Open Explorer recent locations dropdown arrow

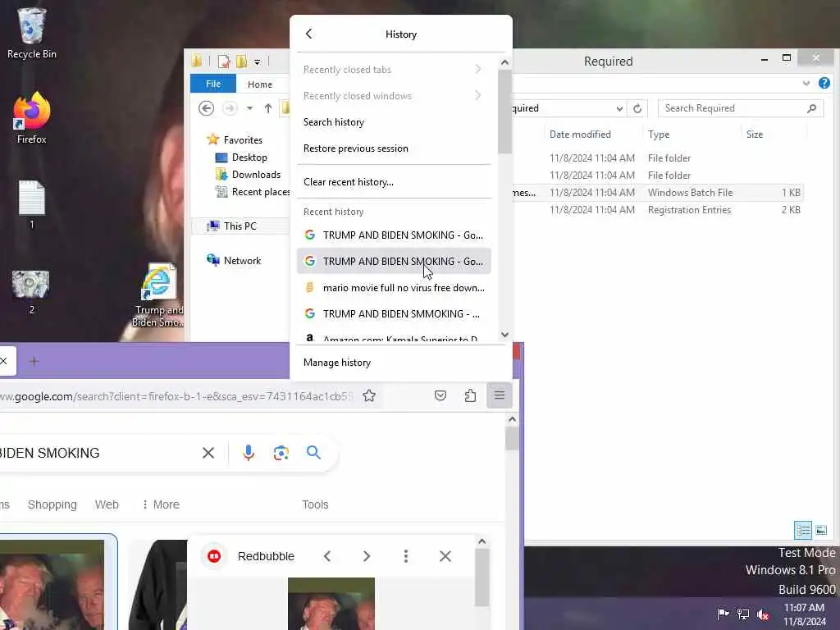(249, 108)
